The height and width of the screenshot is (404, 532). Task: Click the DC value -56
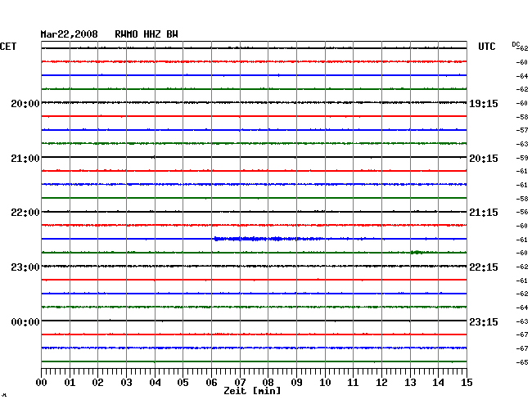pyautogui.click(x=522, y=212)
